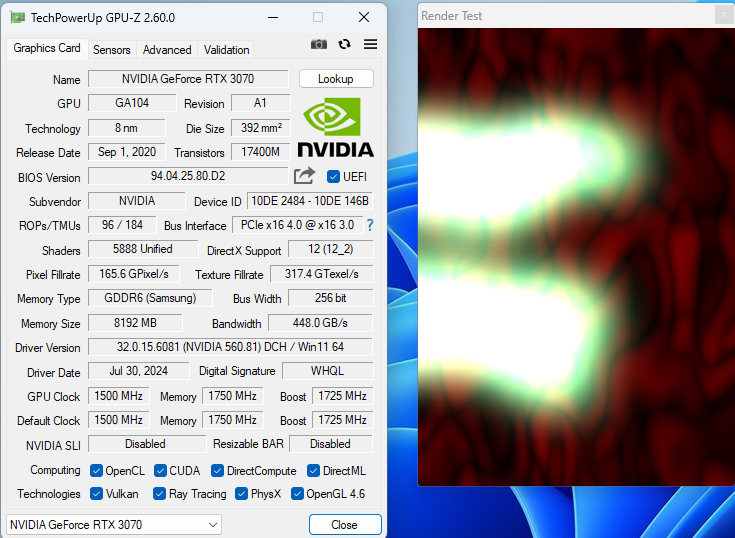Click the DirectX Support value 12 (12_2)
Viewport: 735px width, 538px height.
click(x=330, y=249)
